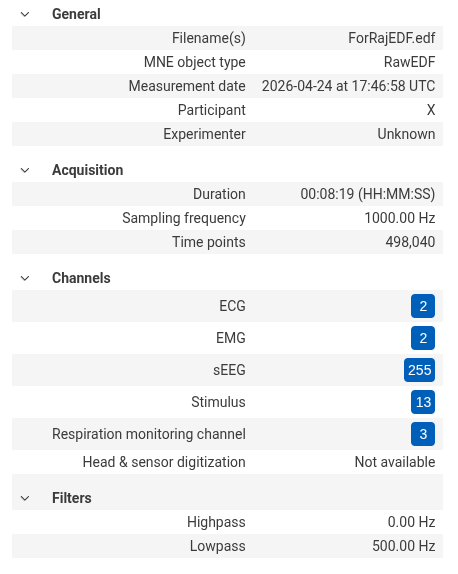Select the General section heading
458x574 pixels.
[76, 14]
